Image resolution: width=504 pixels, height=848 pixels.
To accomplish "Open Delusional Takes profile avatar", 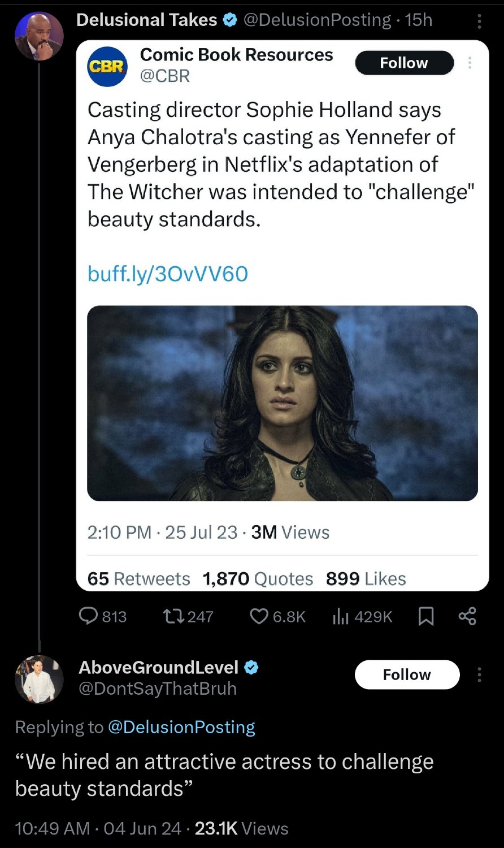I will coord(38,36).
